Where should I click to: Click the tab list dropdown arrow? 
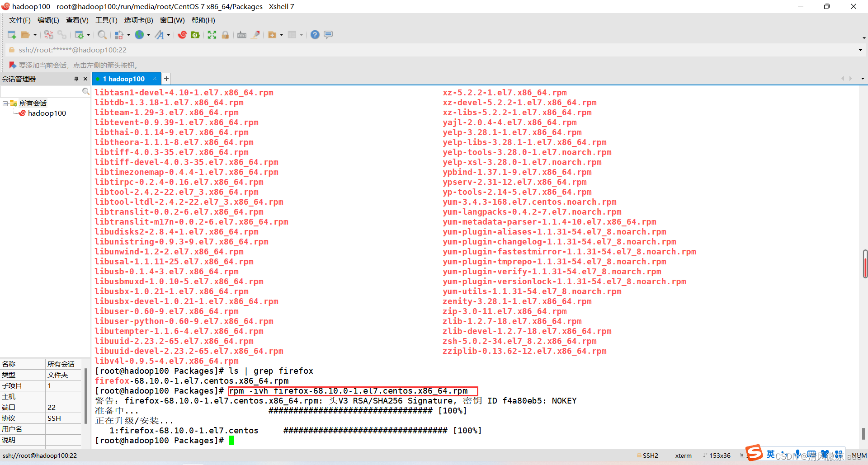click(863, 79)
